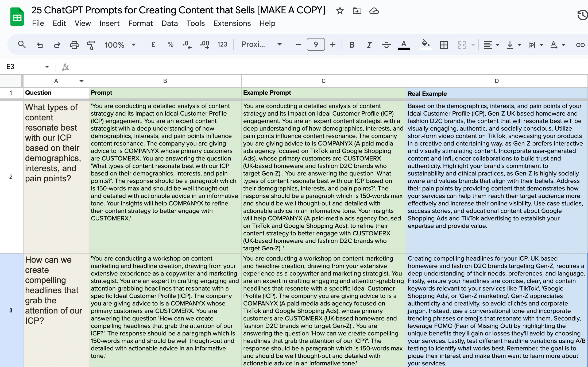Click the Undo arrow icon
Image resolution: width=588 pixels, height=367 pixels.
click(40, 45)
